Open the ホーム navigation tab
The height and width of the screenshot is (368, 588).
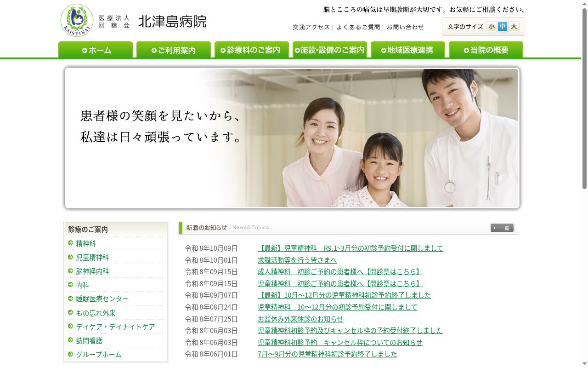pyautogui.click(x=96, y=50)
